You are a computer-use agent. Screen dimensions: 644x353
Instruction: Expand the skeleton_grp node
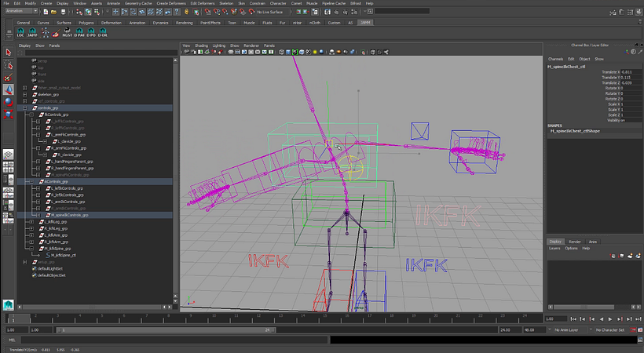(x=25, y=93)
